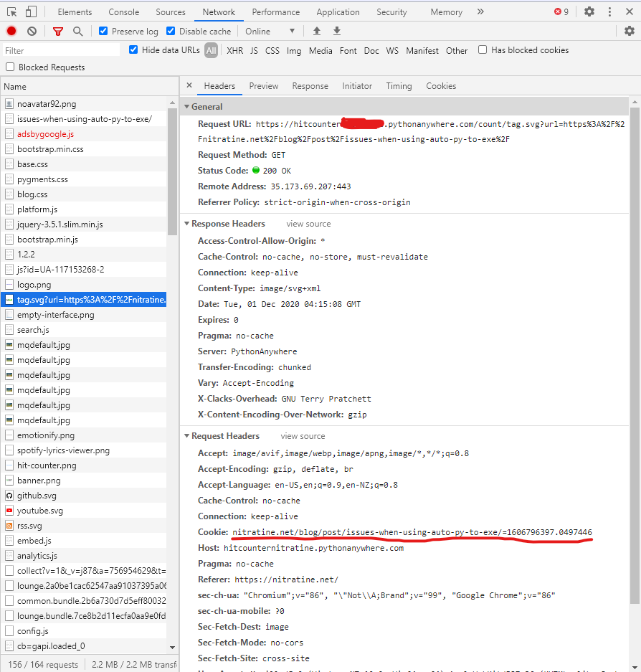Import a HAR file with upload arrow
Image resolution: width=641 pixels, height=672 pixels.
pos(317,31)
